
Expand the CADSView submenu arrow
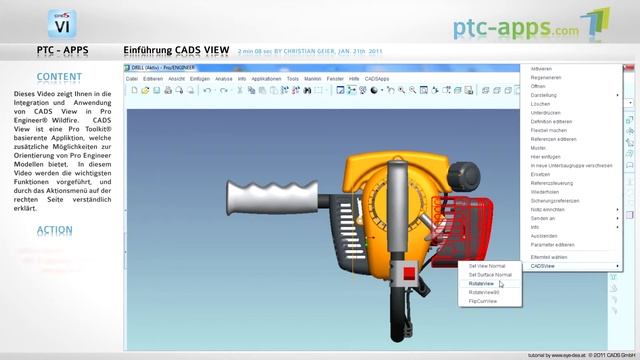(617, 266)
